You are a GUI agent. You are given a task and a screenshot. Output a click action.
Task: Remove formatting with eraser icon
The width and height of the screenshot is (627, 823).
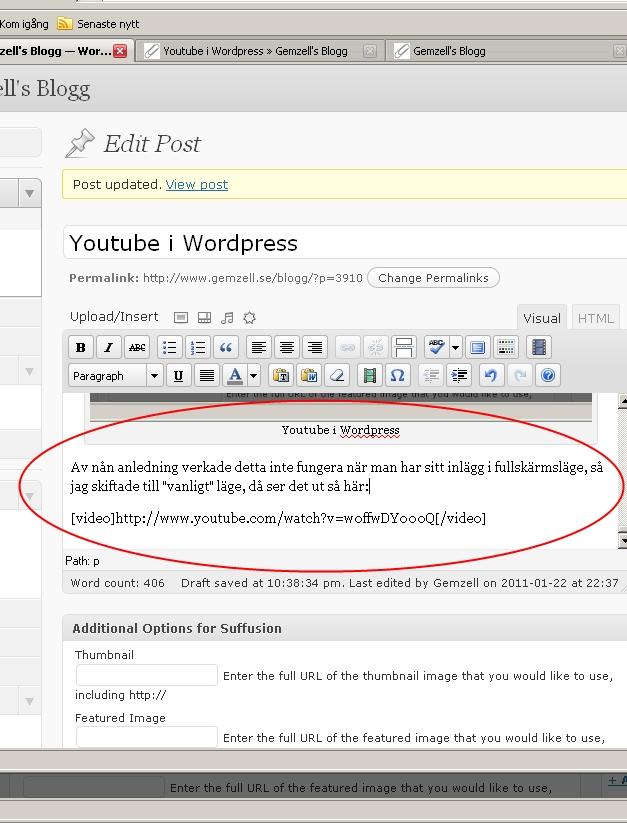click(x=337, y=376)
